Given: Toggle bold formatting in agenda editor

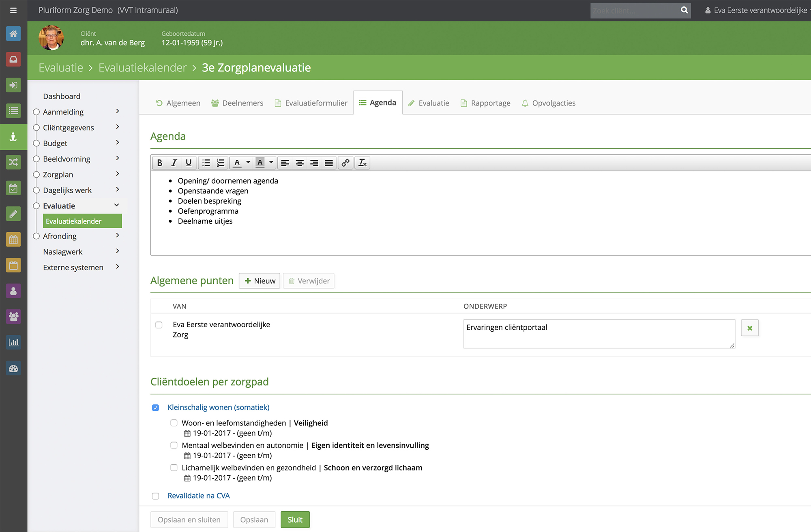Looking at the screenshot, I should pyautogui.click(x=160, y=163).
